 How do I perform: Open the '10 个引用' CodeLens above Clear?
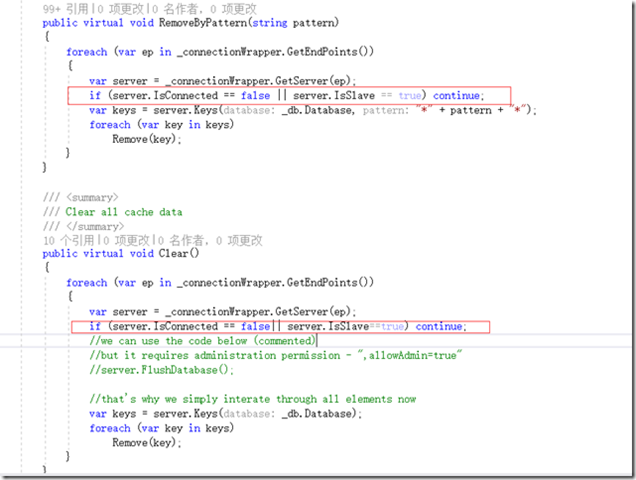pyautogui.click(x=69, y=240)
